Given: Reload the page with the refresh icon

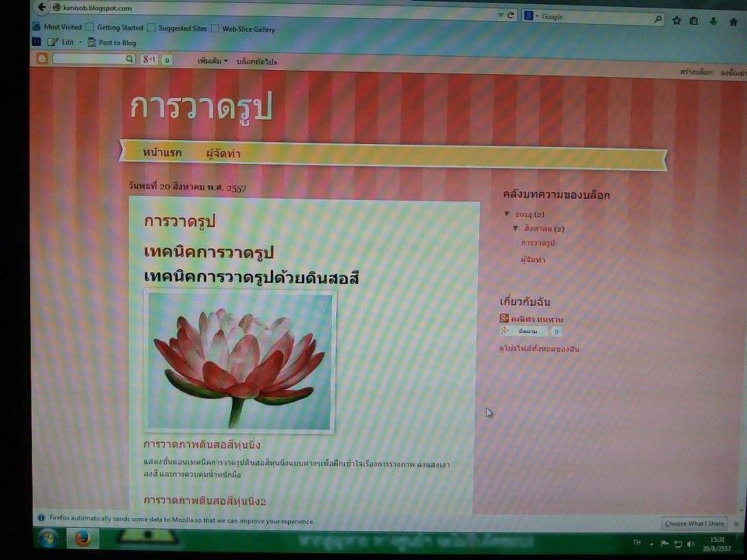Looking at the screenshot, I should 511,15.
